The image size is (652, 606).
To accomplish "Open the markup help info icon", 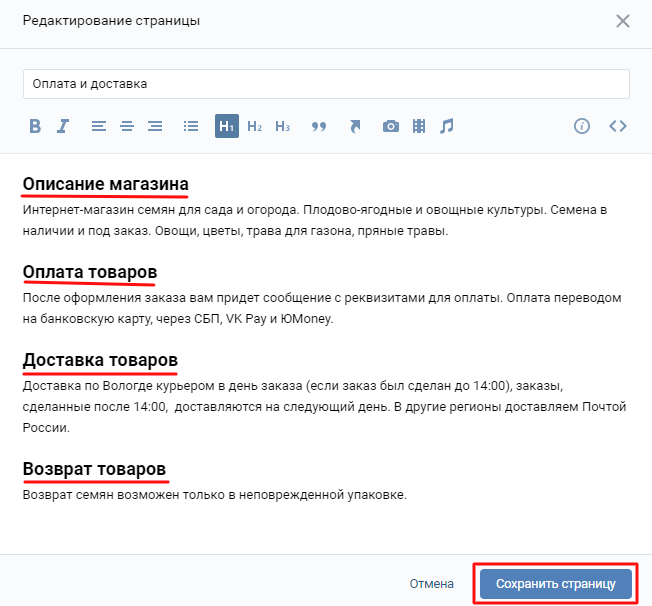I will [582, 126].
